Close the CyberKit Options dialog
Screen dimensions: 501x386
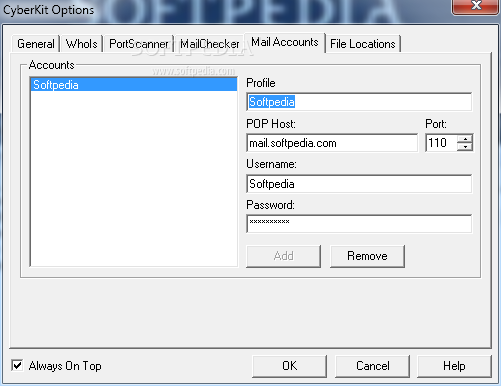coord(476,6)
